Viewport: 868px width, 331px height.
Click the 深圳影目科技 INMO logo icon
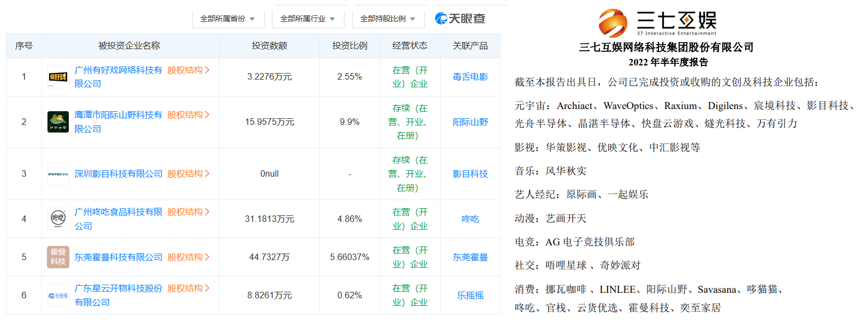click(58, 174)
